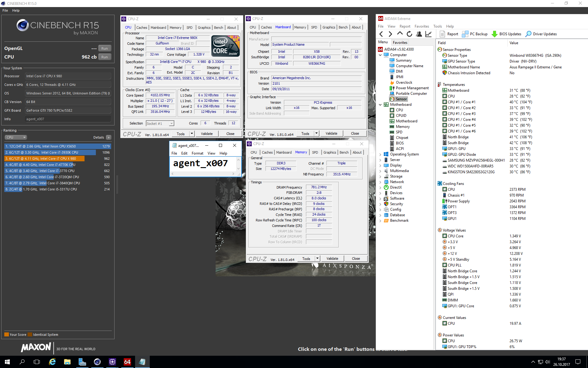Image resolution: width=588 pixels, height=368 pixels.
Task: Select CPUID under Motherboard in tree
Action: click(x=401, y=116)
